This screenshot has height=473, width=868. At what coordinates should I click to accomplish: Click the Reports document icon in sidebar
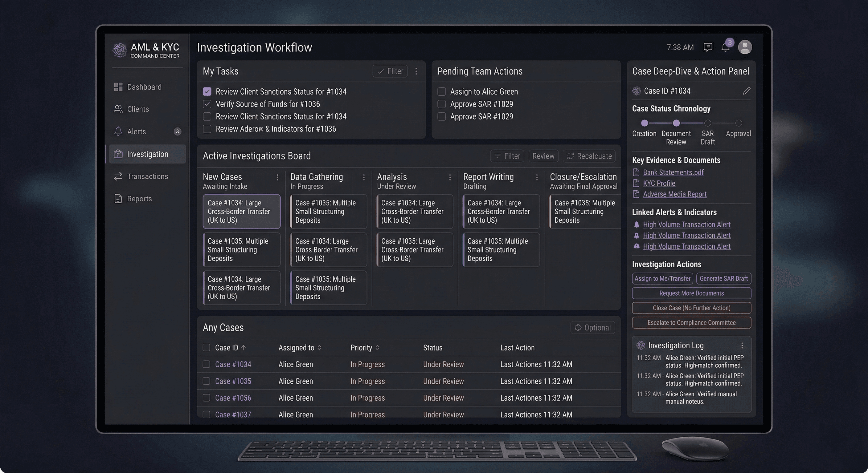pyautogui.click(x=118, y=199)
